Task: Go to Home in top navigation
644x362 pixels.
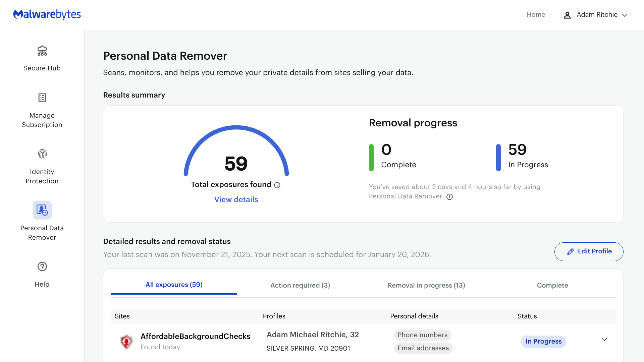Action: (536, 14)
